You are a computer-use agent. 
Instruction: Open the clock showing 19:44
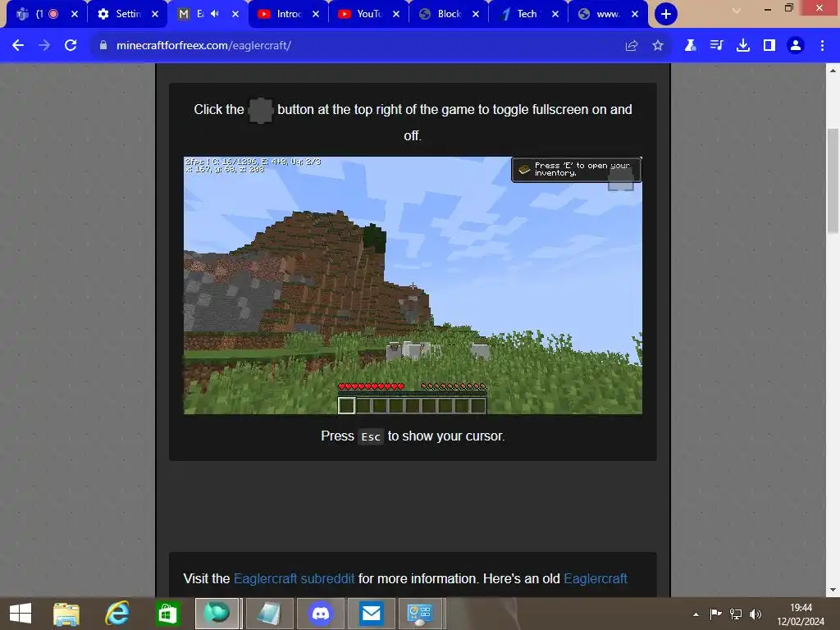point(801,608)
